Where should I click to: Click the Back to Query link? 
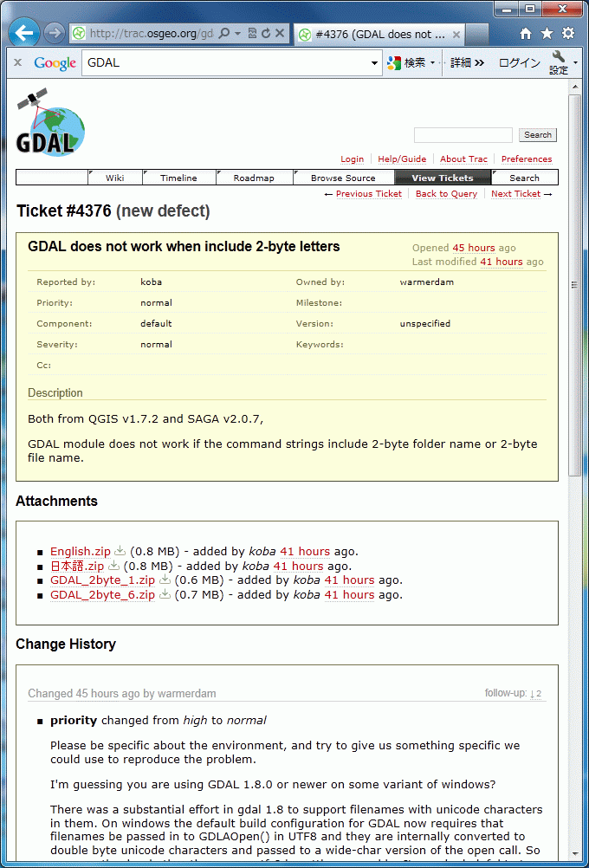(x=446, y=194)
